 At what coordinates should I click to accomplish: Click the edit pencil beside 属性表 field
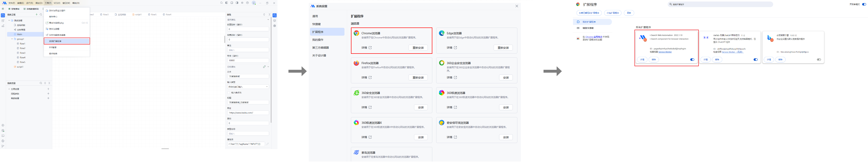click(267, 144)
